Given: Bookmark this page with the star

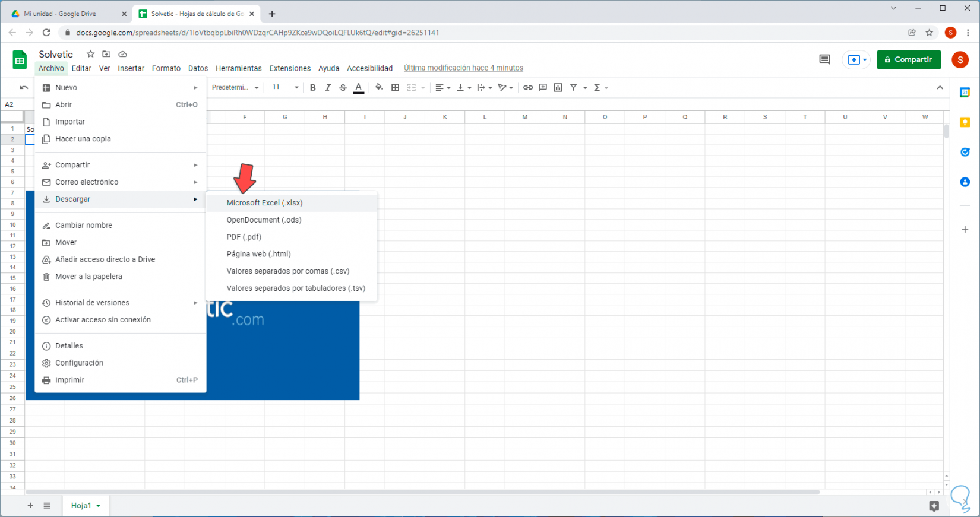Looking at the screenshot, I should 930,33.
